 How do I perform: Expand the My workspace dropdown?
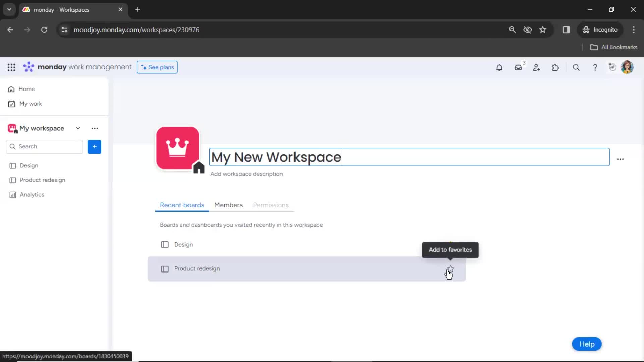click(77, 128)
